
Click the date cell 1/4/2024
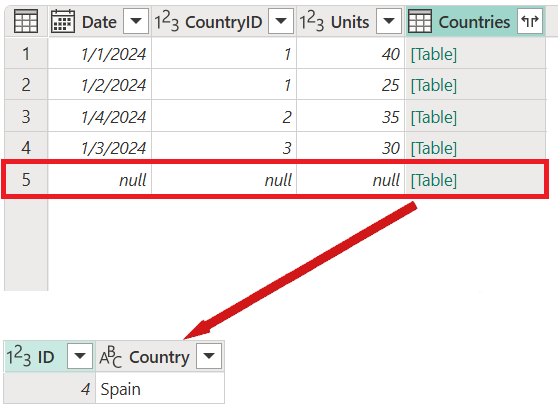(100, 116)
